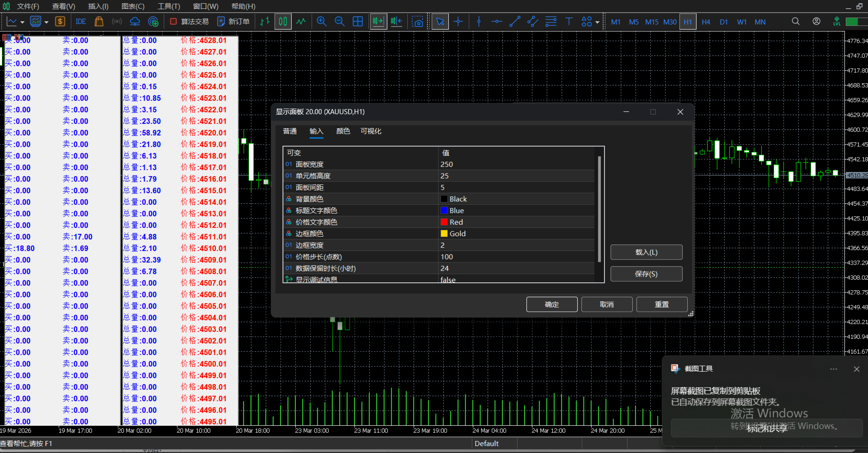Viewport: 868px width, 453px height.
Task: Tile chart windows with the grid icon
Action: [x=358, y=22]
